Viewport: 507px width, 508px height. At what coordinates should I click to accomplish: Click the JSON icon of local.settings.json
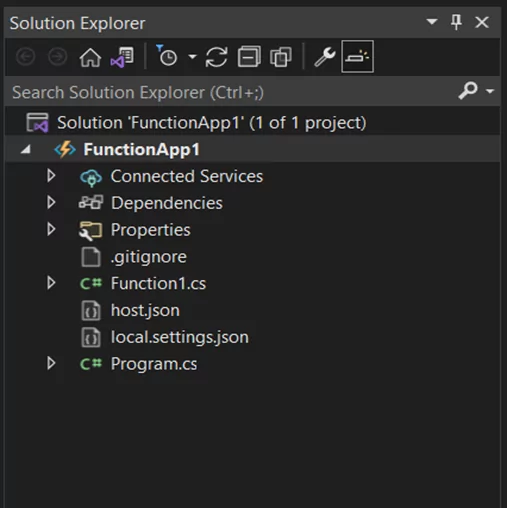click(x=91, y=337)
